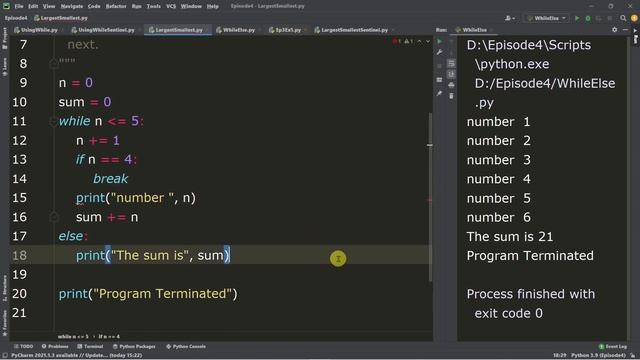
Task: Collapse the docstring fold marker at line 8
Action: [53, 63]
